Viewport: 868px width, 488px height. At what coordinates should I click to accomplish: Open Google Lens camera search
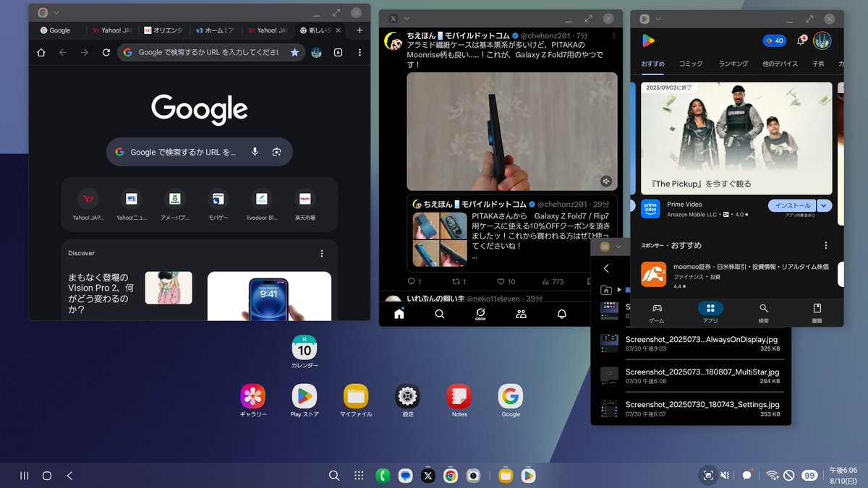coord(276,152)
